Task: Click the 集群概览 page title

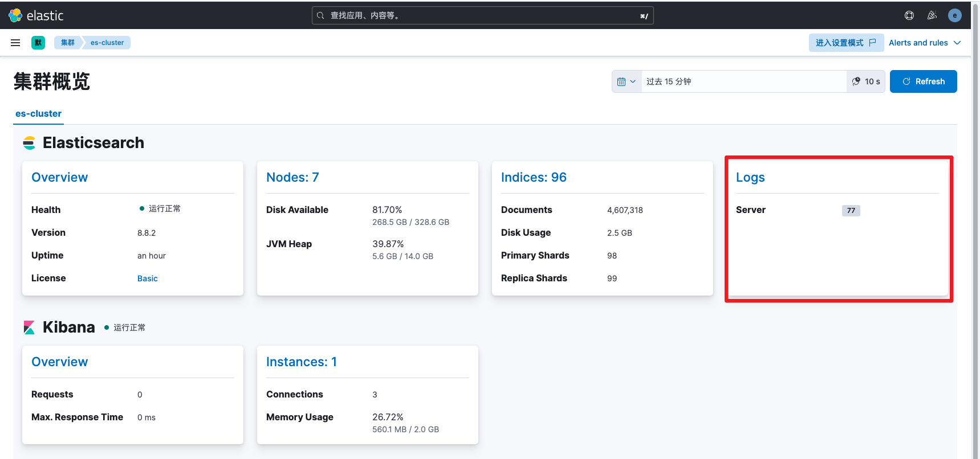Action: 52,81
